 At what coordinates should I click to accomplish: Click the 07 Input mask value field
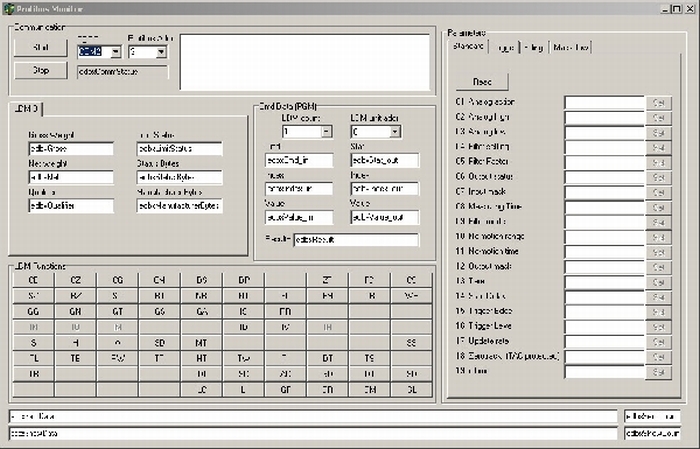(x=605, y=192)
